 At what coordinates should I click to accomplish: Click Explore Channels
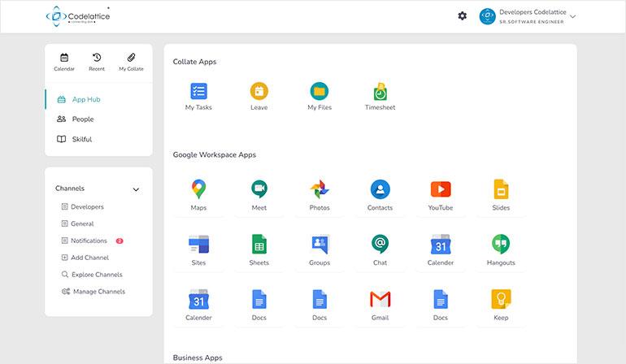tap(92, 275)
